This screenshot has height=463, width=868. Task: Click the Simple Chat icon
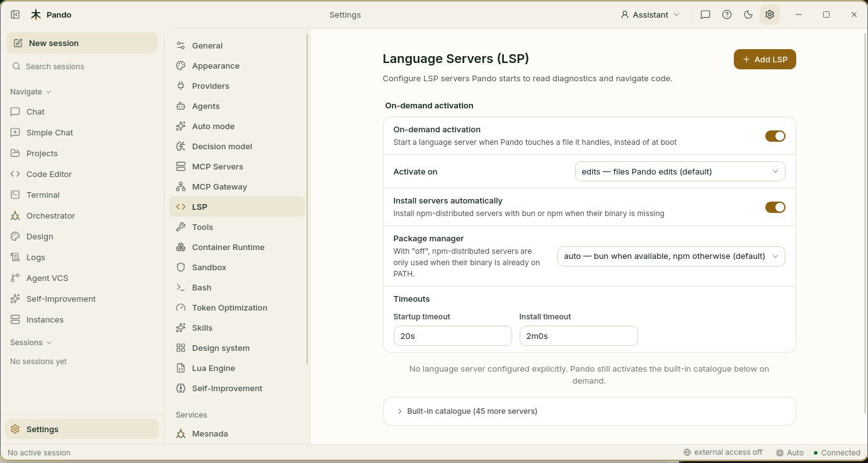coord(15,132)
